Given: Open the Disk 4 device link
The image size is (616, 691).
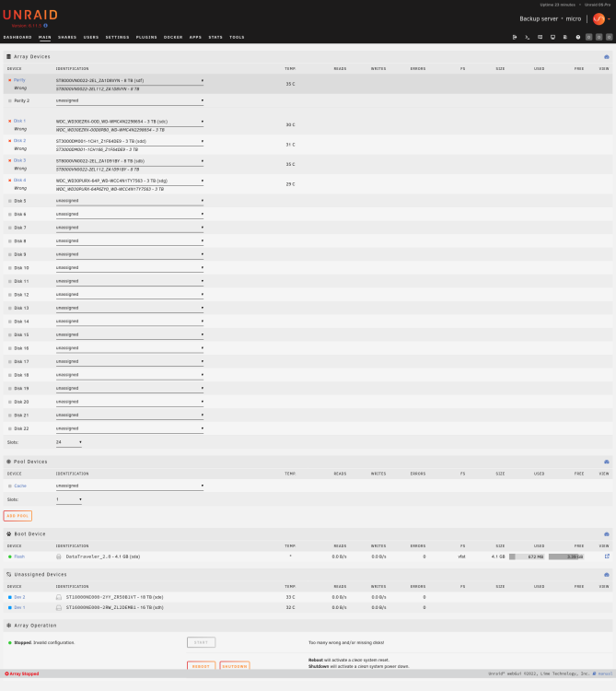Looking at the screenshot, I should (20, 181).
